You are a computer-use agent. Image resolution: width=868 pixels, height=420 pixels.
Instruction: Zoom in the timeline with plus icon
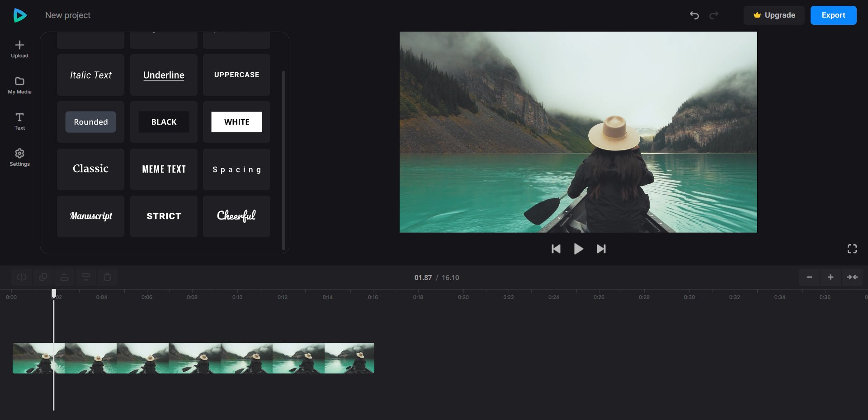(x=830, y=277)
